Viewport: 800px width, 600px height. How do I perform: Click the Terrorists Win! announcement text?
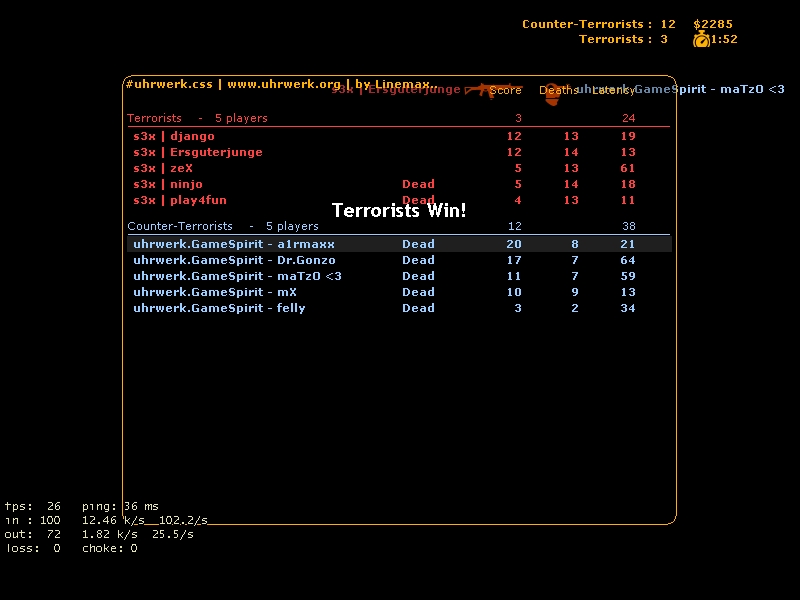click(399, 211)
